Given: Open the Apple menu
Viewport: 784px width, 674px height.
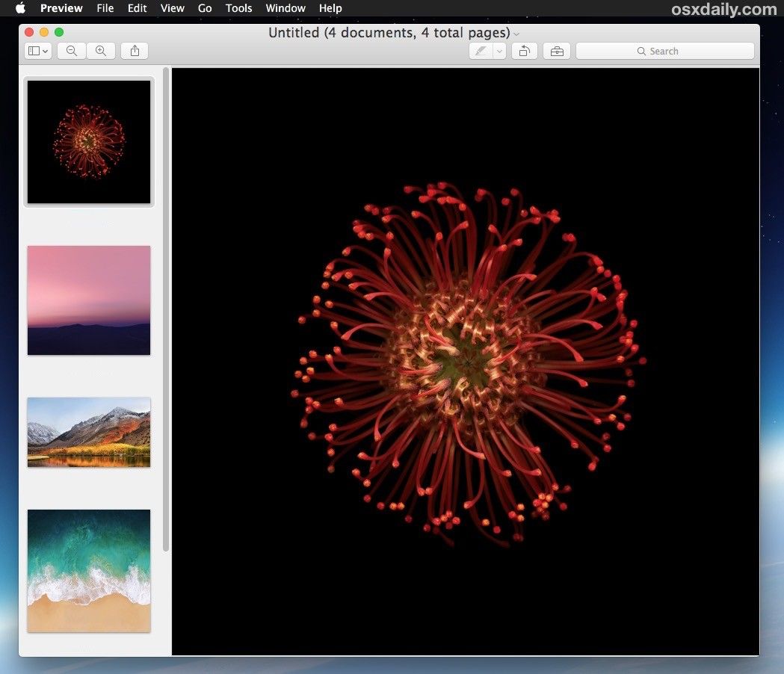Looking at the screenshot, I should [20, 8].
